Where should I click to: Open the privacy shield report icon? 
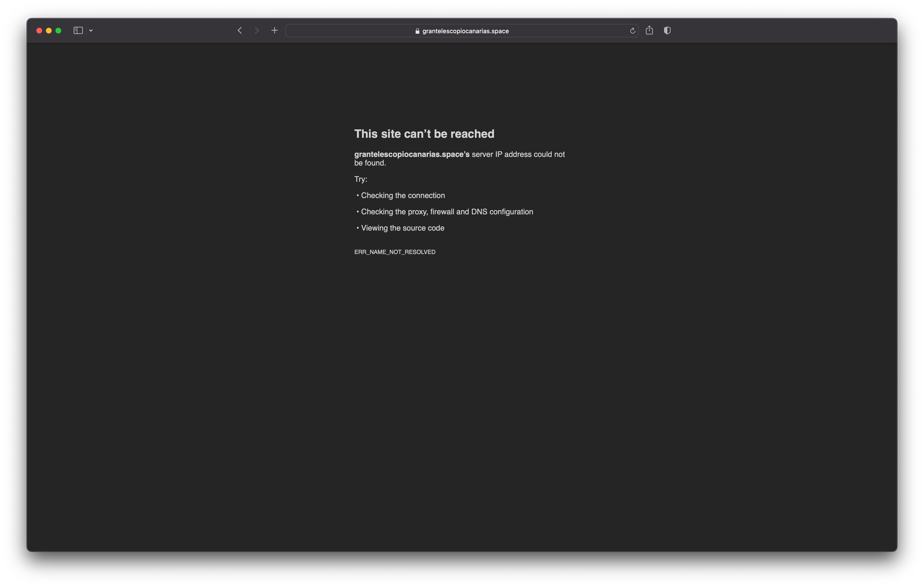click(667, 30)
